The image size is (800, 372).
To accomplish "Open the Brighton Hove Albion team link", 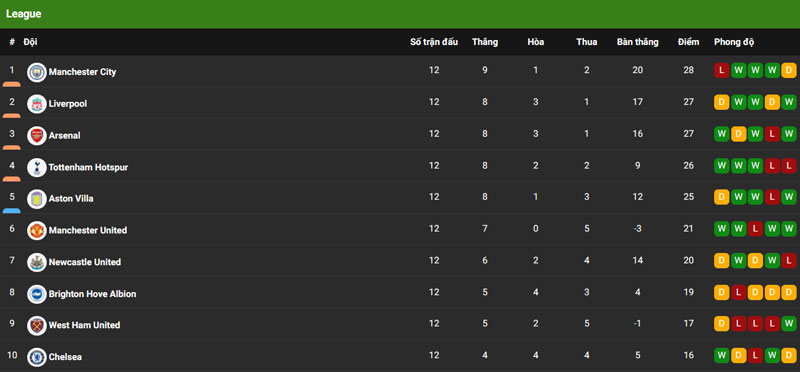I will tap(92, 294).
